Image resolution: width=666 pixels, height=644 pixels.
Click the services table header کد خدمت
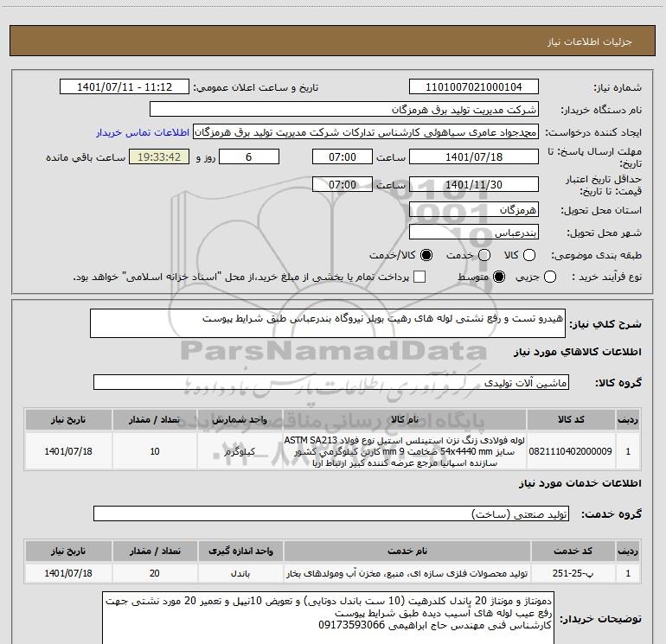[x=573, y=551]
